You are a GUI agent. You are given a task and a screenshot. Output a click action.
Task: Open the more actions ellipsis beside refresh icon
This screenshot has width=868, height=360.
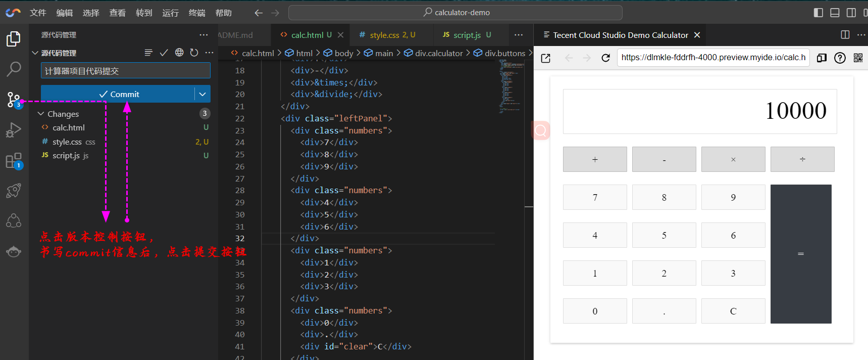pos(209,53)
